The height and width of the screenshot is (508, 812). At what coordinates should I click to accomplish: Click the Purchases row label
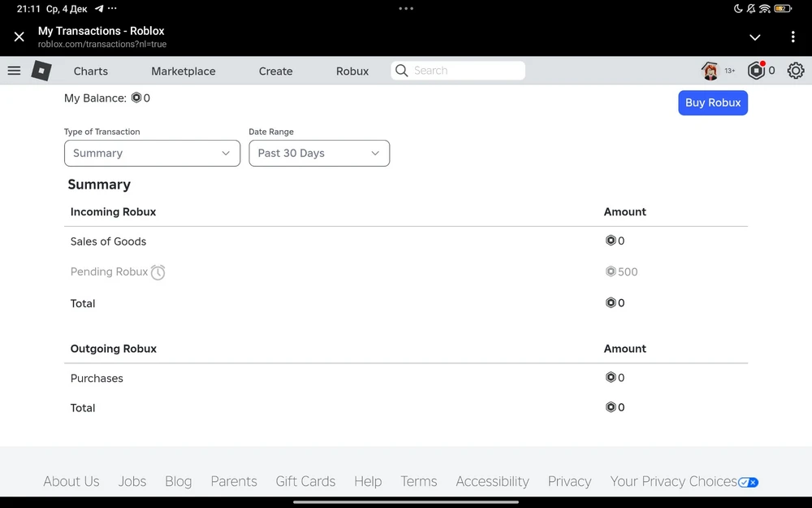pos(97,379)
